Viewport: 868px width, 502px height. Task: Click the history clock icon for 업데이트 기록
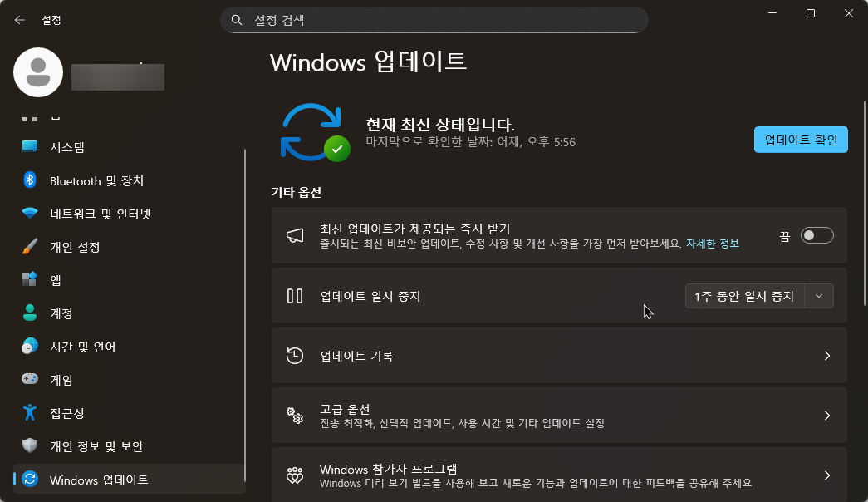295,355
